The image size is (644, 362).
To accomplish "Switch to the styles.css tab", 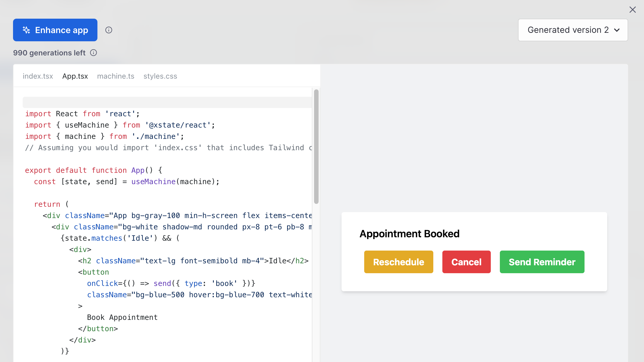I will 161,76.
